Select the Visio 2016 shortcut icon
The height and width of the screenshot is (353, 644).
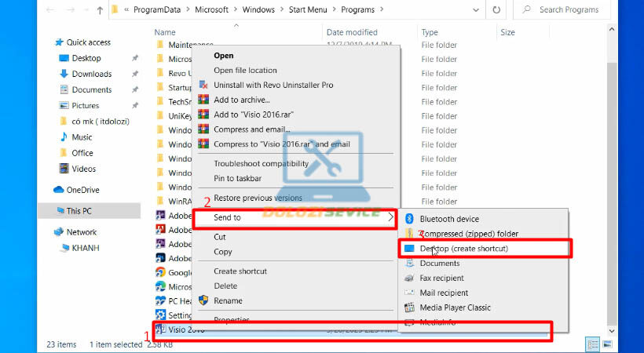click(160, 329)
